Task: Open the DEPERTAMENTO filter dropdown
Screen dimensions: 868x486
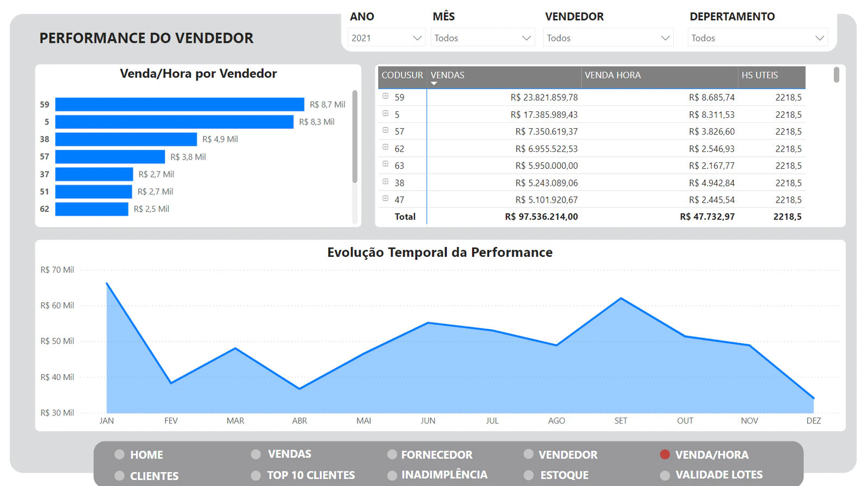Action: [758, 38]
